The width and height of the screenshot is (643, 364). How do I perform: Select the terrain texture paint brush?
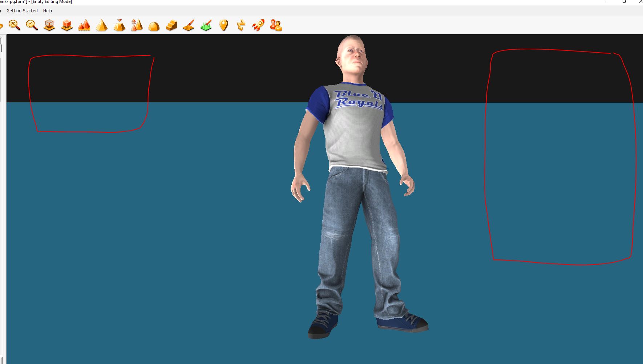tap(188, 25)
